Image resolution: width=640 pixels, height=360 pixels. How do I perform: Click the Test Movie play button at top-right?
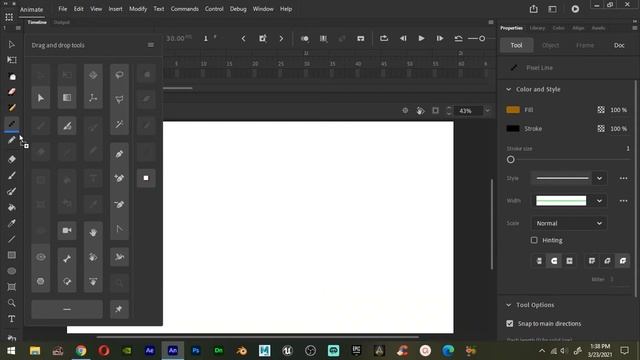[575, 9]
